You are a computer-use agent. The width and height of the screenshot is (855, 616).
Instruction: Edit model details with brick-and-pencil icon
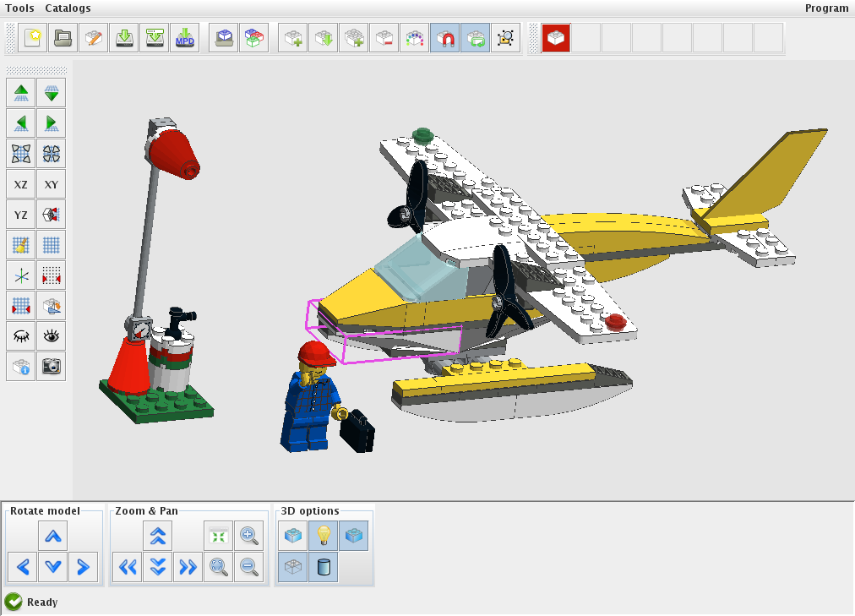pos(93,38)
